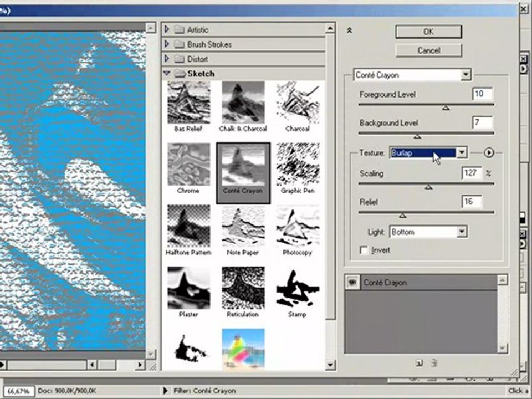The width and height of the screenshot is (532, 399).
Task: Pick the Charcoal filter thumbnail
Action: (298, 103)
